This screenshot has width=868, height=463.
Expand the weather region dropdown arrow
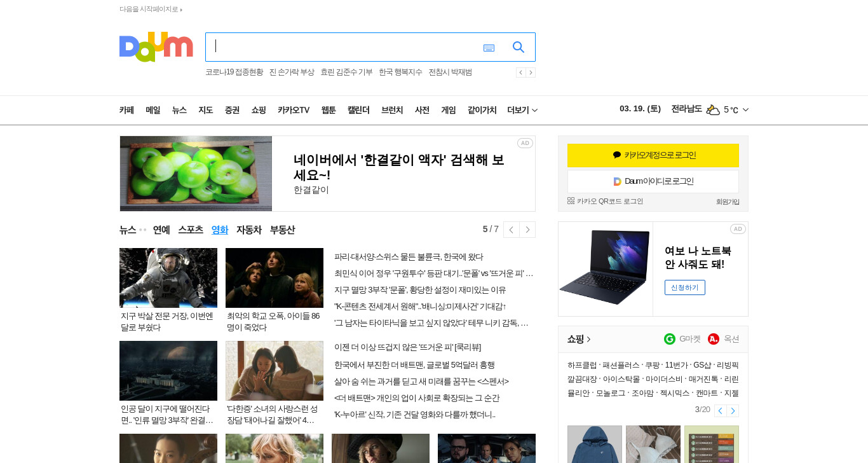click(746, 109)
